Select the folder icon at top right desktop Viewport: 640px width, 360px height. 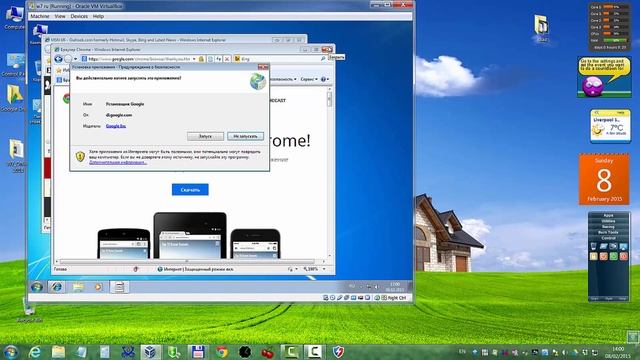pyautogui.click(x=542, y=28)
